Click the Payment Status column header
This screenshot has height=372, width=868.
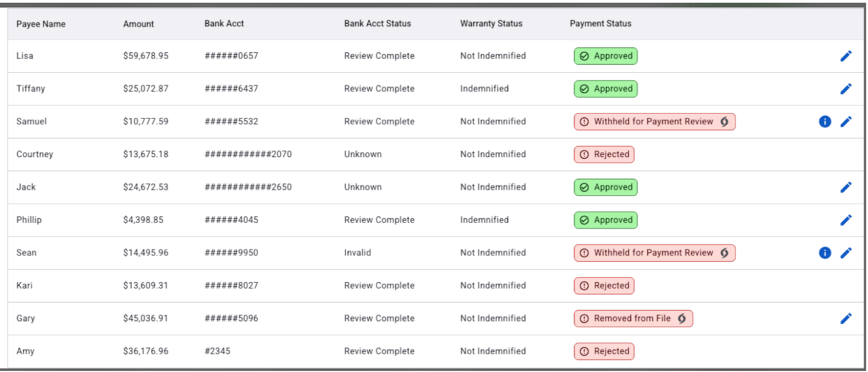[x=600, y=23]
